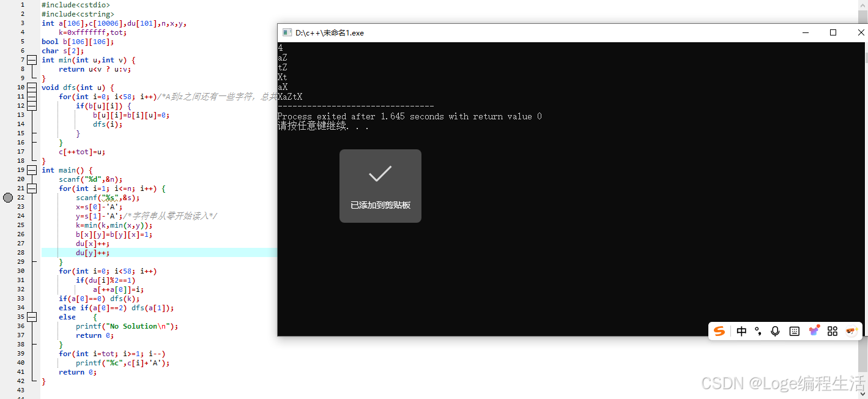Click the du[x]++; line
Screen dimensions: 868x399
click(x=93, y=244)
